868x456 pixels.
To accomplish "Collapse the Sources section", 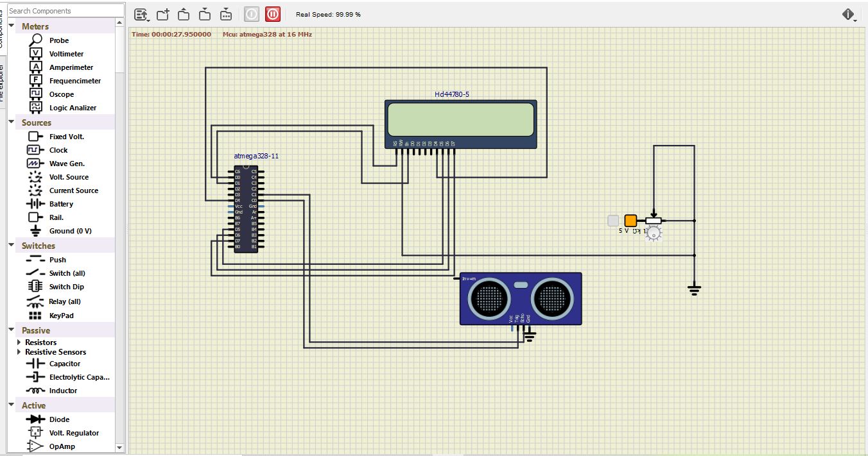I will pyautogui.click(x=10, y=122).
